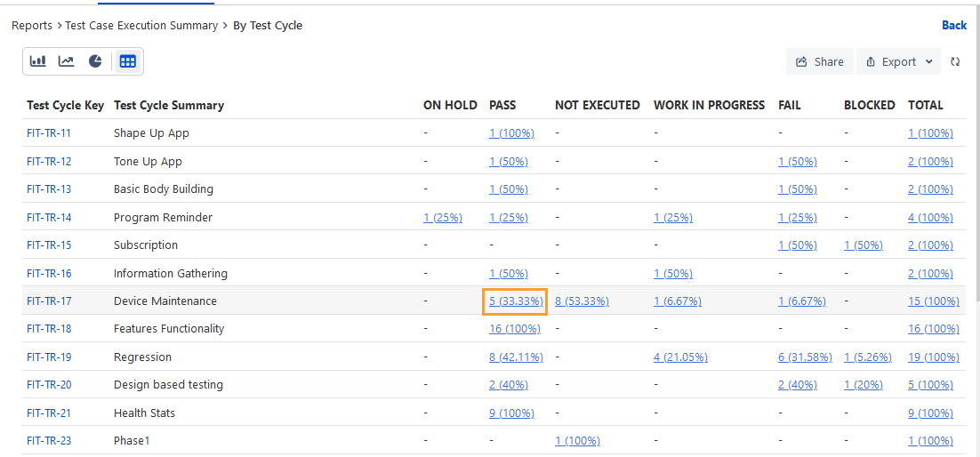Viewport: 980px width, 457px height.
Task: Open test cycle FIT-TR-18
Action: pos(50,329)
